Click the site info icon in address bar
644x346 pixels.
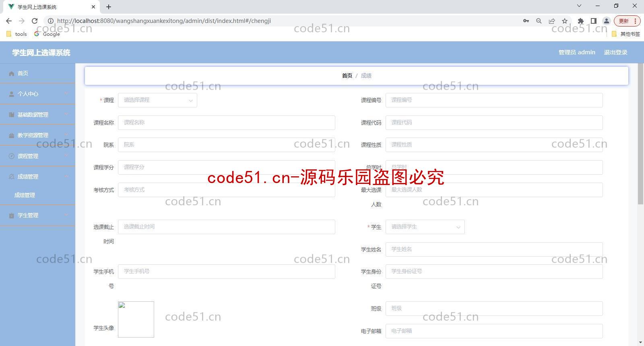(x=51, y=21)
